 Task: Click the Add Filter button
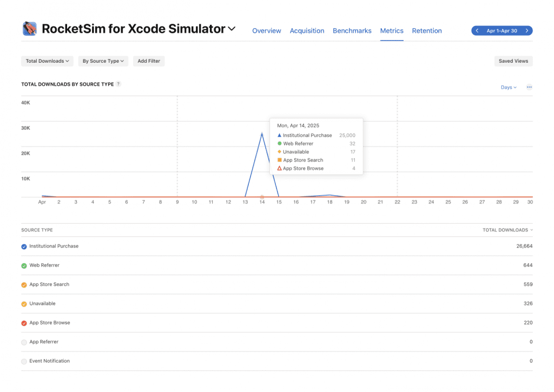tap(149, 61)
